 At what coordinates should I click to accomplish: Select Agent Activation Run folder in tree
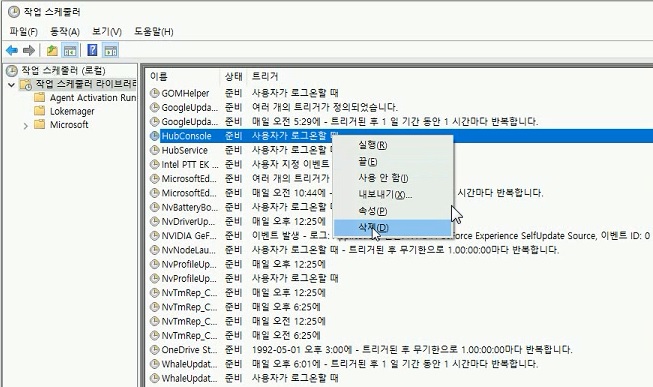click(x=92, y=97)
